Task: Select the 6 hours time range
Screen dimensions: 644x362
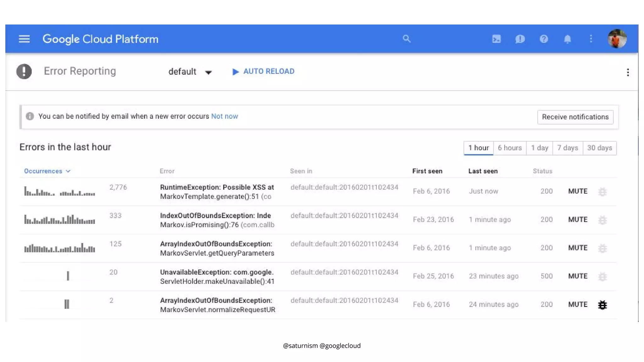Action: (x=510, y=148)
